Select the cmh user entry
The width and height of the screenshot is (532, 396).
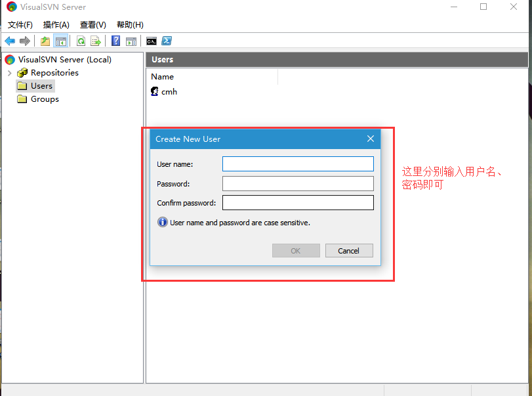coord(169,92)
